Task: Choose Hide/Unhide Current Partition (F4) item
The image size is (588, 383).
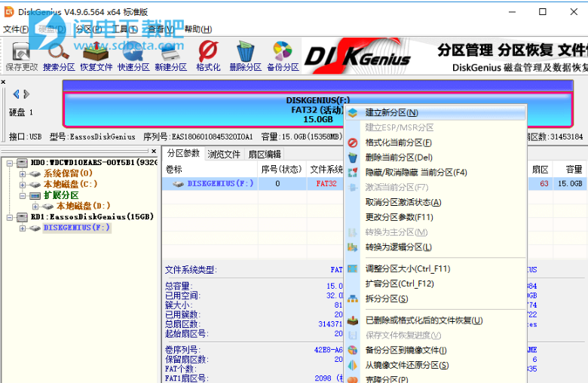Action: click(x=436, y=172)
